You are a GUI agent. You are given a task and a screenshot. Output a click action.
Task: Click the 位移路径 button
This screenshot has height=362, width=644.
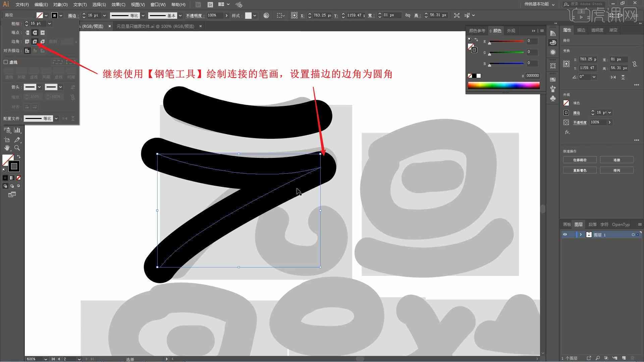click(x=580, y=160)
